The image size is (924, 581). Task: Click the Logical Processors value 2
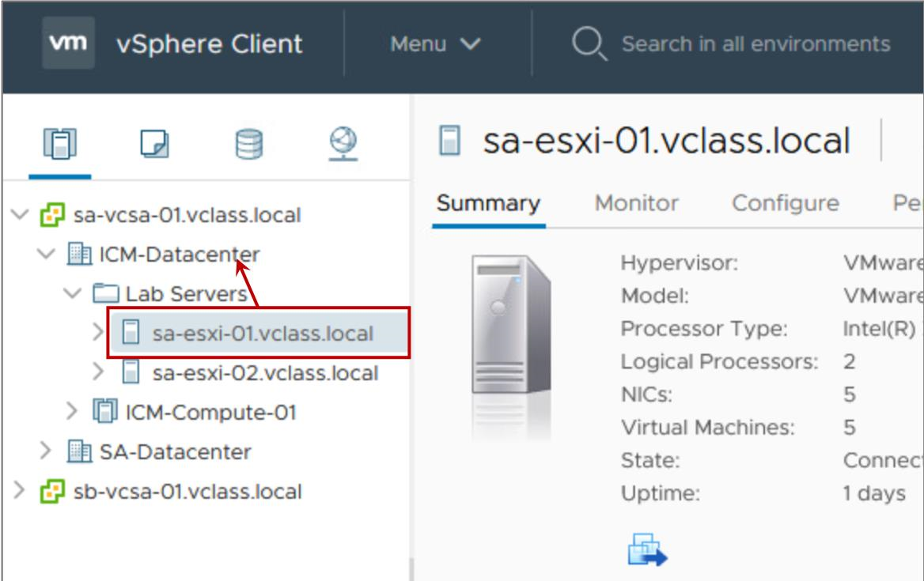(x=849, y=361)
